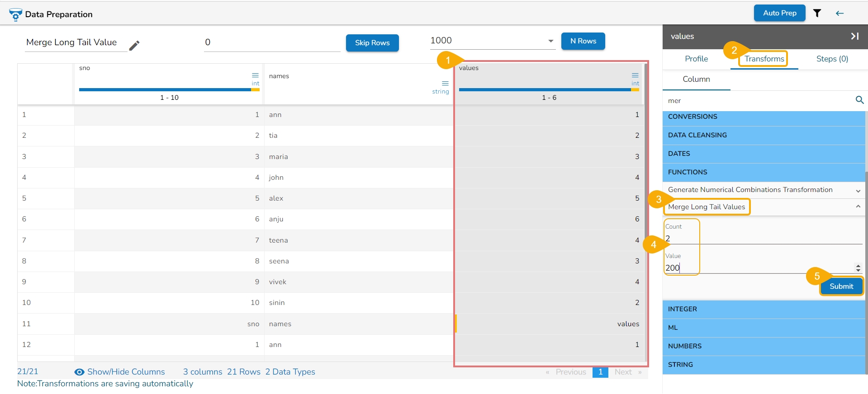Open the Steps (0) tab
868x394 pixels.
(x=832, y=59)
